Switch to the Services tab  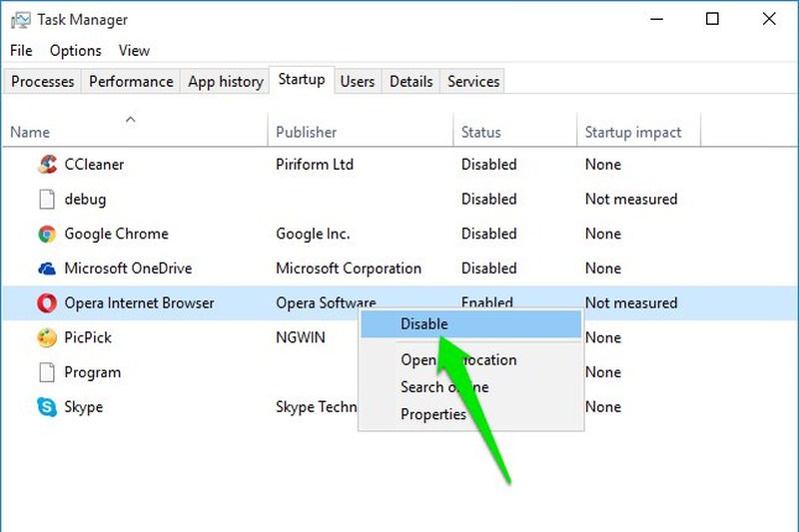(473, 82)
